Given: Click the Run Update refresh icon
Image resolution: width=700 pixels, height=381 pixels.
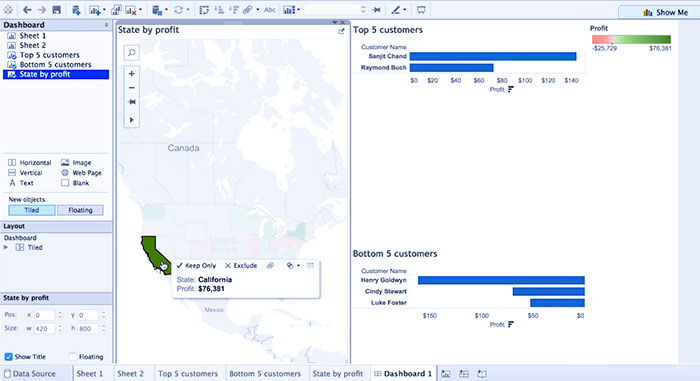Looking at the screenshot, I should coord(179,9).
